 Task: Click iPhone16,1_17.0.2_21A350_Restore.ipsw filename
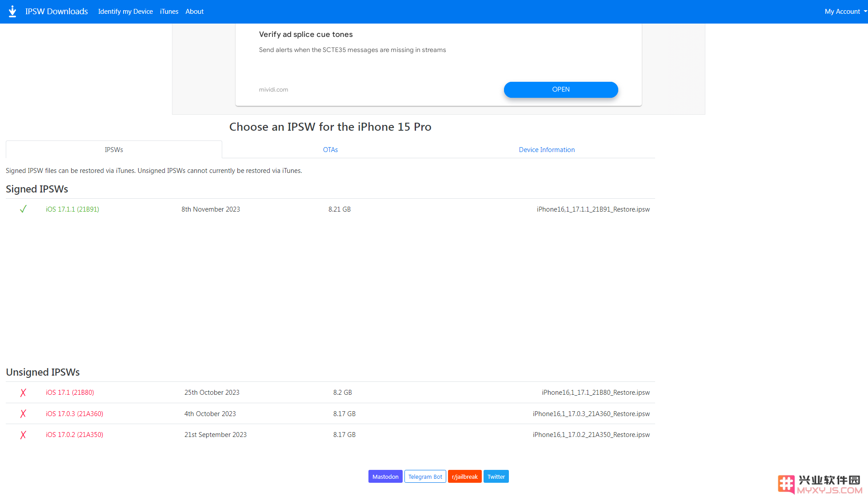[591, 435]
